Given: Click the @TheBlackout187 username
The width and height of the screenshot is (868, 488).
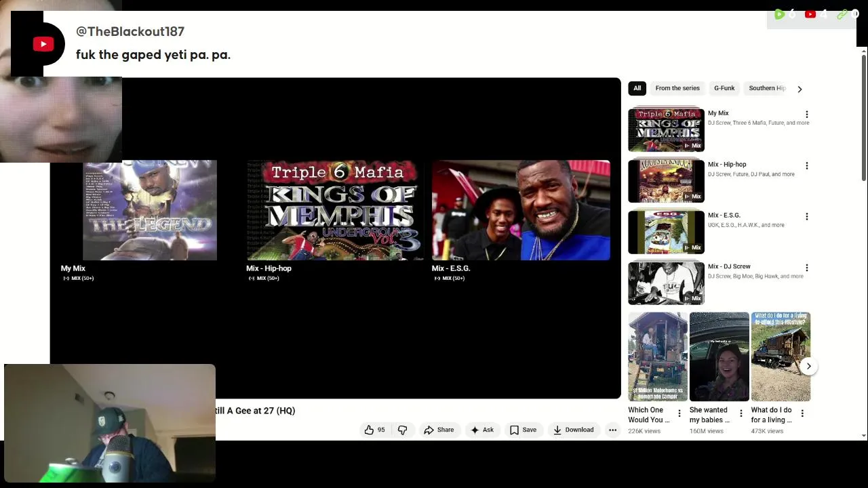Looking at the screenshot, I should coord(130,31).
